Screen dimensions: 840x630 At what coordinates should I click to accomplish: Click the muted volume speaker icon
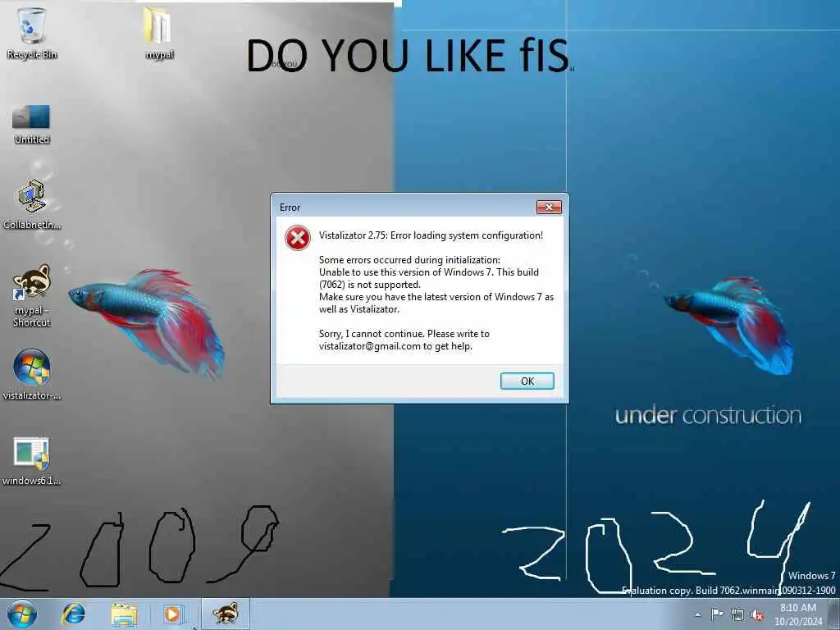(757, 615)
